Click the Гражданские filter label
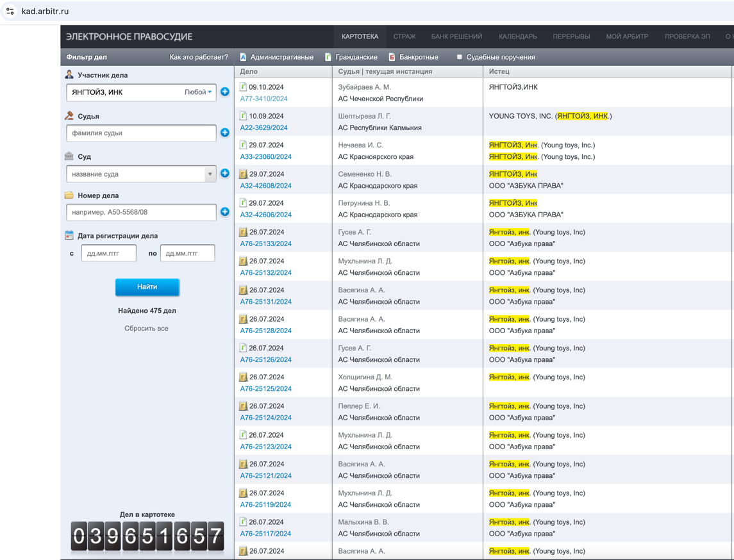734x560 pixels. point(356,57)
